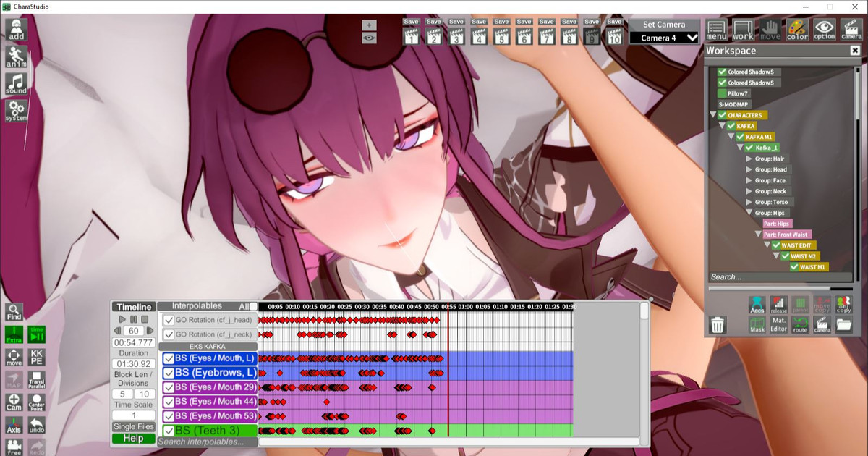Viewport: 868px width, 456px height.
Task: Click the route icon in Workspace
Action: pyautogui.click(x=800, y=325)
